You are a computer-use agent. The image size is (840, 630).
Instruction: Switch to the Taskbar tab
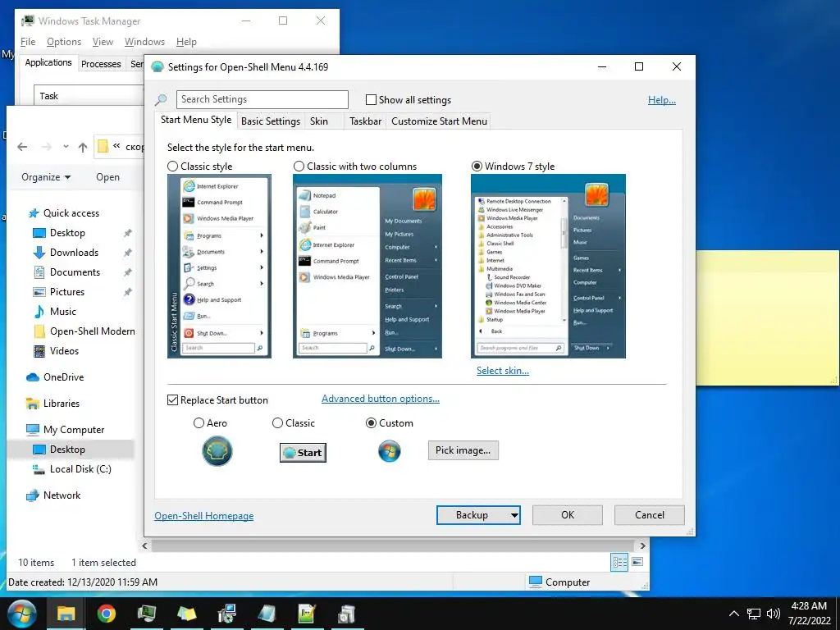tap(365, 121)
